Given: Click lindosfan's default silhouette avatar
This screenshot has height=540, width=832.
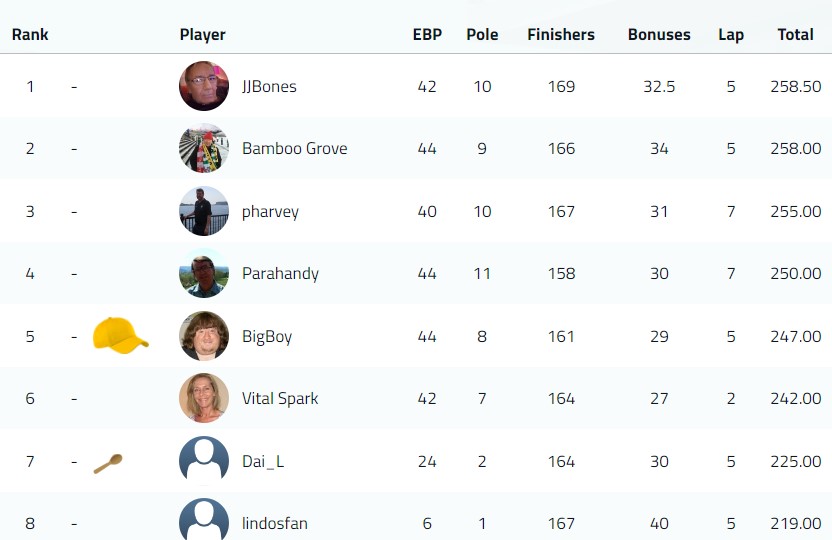Looking at the screenshot, I should [204, 519].
